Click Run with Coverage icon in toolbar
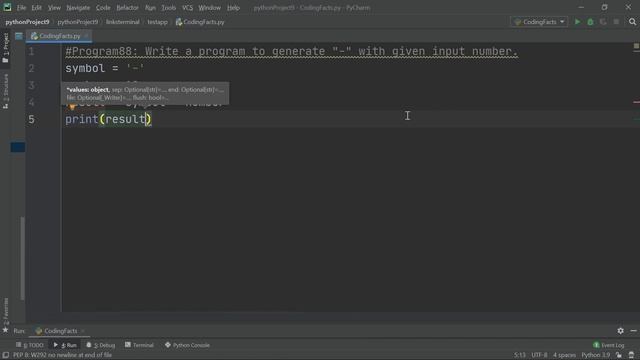640x360 pixels. tap(603, 22)
